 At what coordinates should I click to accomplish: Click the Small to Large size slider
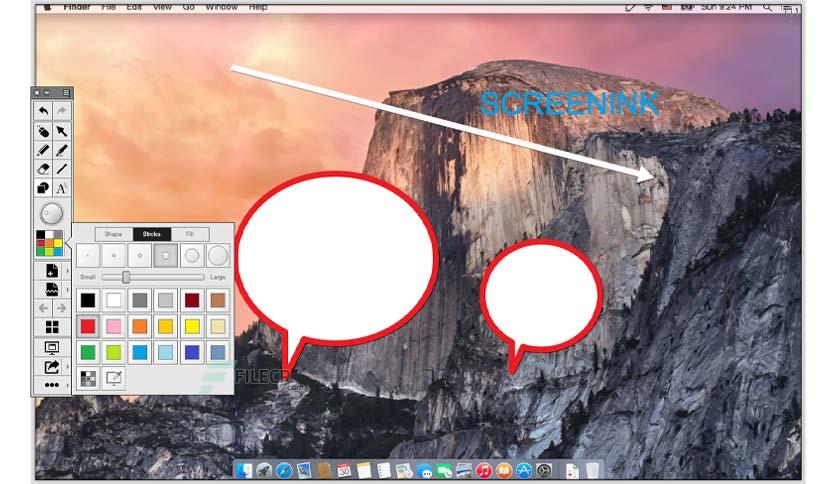(153, 277)
